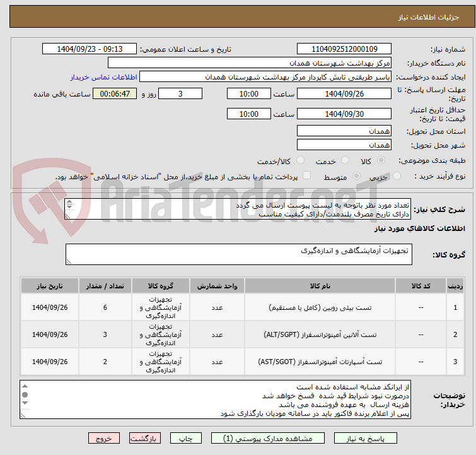
Task: Open مشاهده مدارک پیوستی (1) attachments
Action: coord(268,439)
